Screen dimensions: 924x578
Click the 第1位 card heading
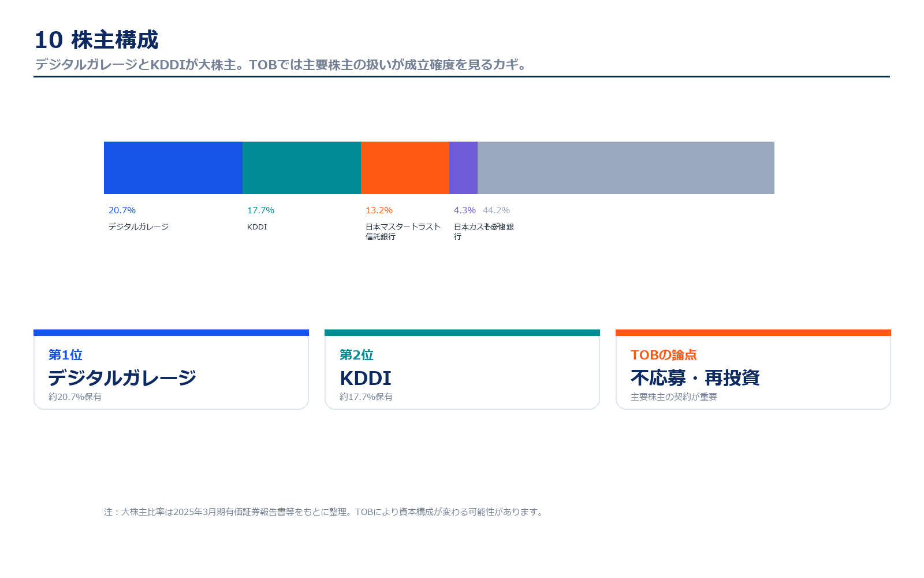tap(65, 355)
